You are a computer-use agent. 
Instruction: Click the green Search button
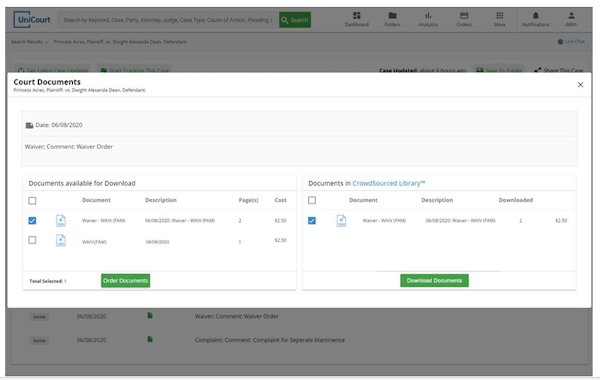point(295,20)
